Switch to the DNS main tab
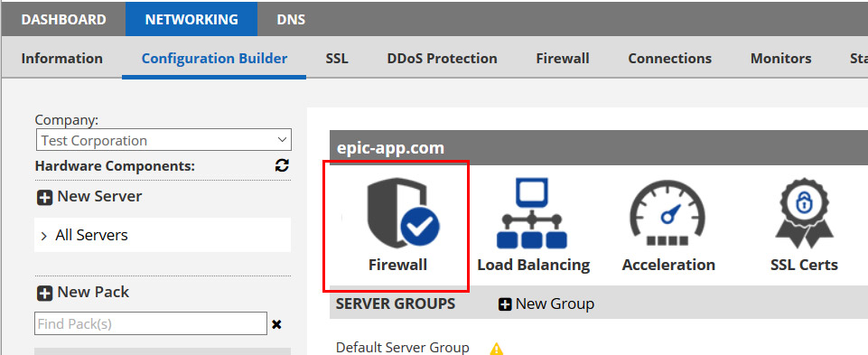The image size is (868, 355). click(291, 19)
